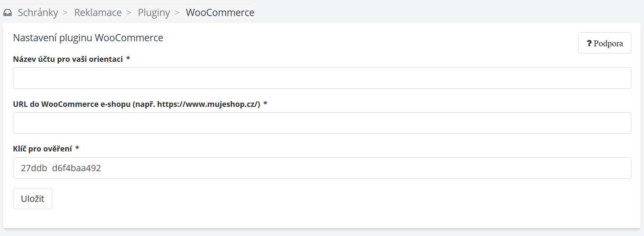This screenshot has height=236, width=644.
Task: Click the 'Nastavení pluginu WooCommerce' heading
Action: (x=88, y=38)
